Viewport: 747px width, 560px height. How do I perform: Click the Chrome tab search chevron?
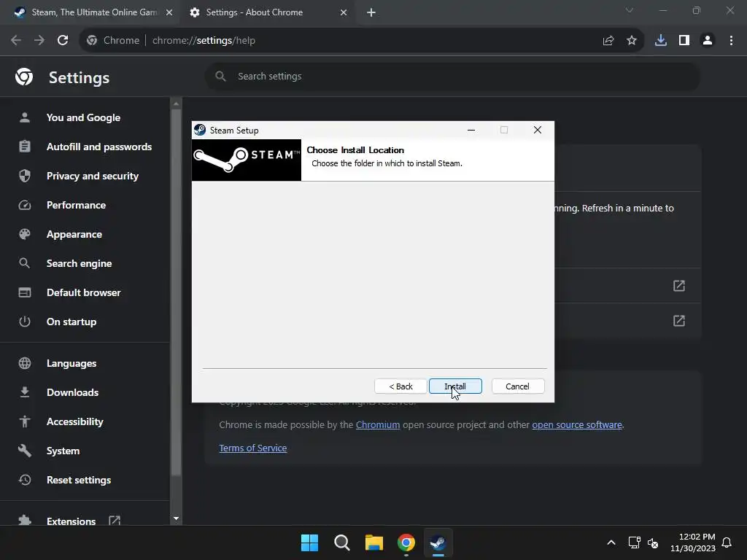[x=630, y=10]
